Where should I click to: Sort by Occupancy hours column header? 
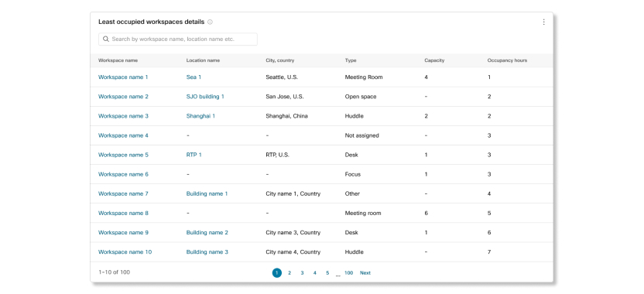[507, 60]
